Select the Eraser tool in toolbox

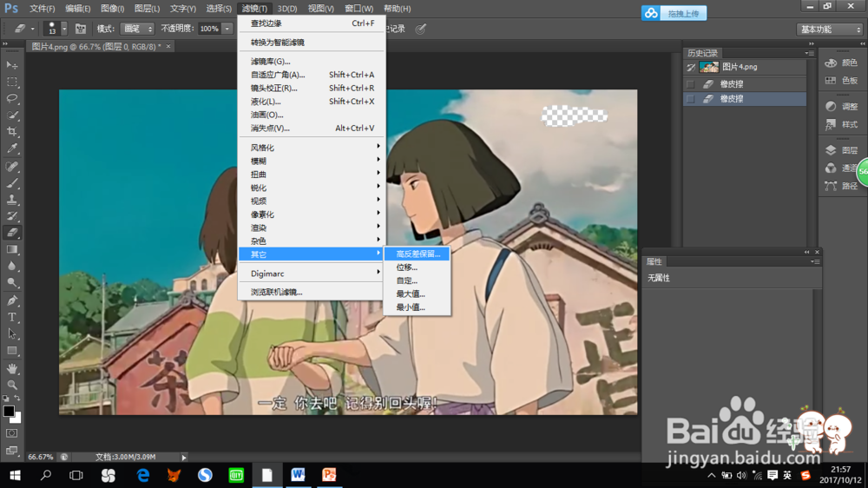(x=11, y=233)
